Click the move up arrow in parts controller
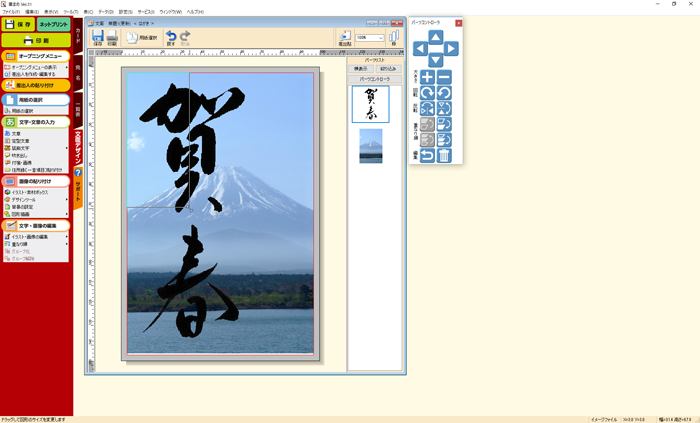Viewport: 700px width, 423px height. [x=435, y=36]
